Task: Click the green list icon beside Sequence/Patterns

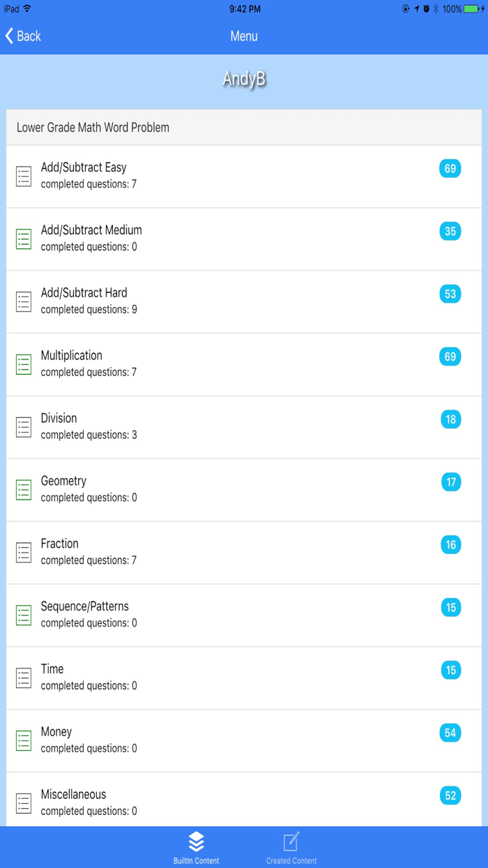Action: pyautogui.click(x=23, y=615)
